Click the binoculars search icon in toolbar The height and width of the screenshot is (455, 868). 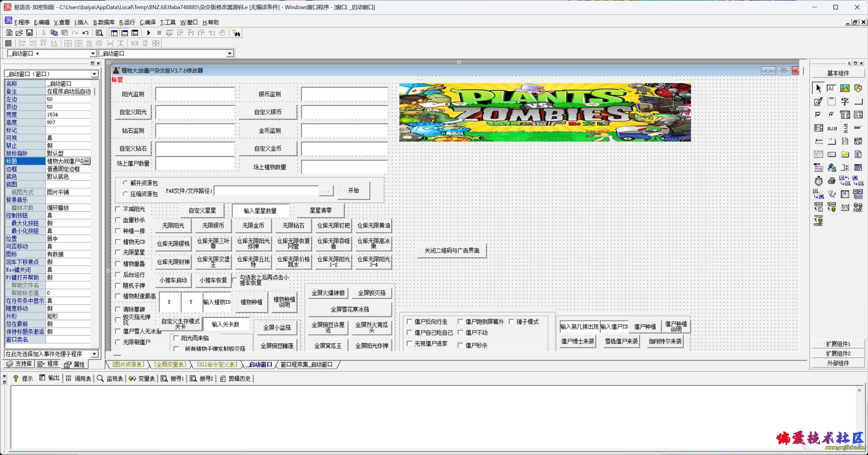point(236,33)
